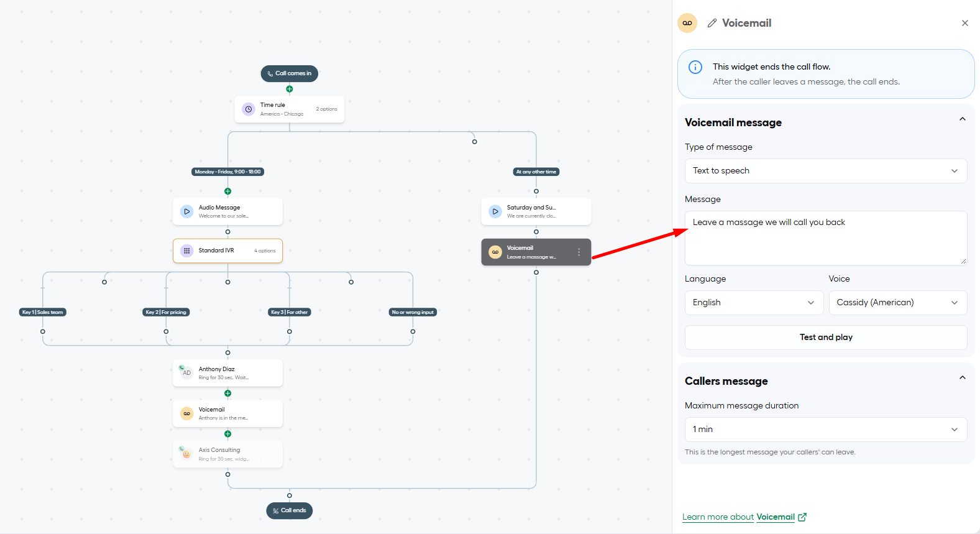Click the 'Ring for 30 sec. Wait...' text under Anthony Diaz
Image resolution: width=980 pixels, height=534 pixels.
coord(224,378)
